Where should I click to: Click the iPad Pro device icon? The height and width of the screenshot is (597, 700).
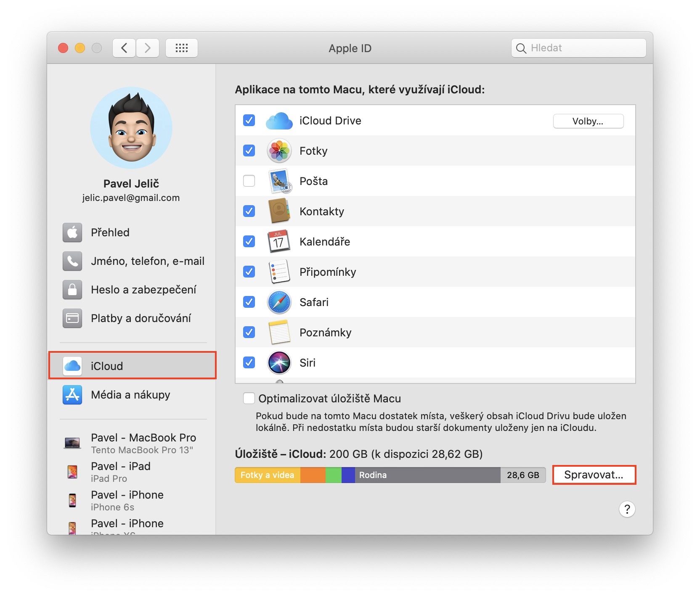coord(72,472)
